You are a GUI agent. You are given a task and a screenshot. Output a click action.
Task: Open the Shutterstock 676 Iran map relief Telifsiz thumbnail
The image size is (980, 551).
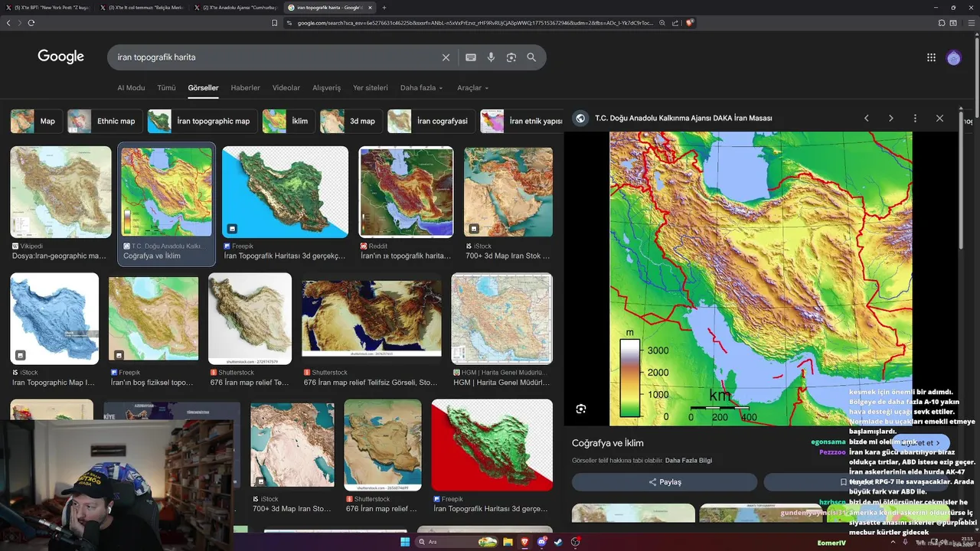pos(371,318)
